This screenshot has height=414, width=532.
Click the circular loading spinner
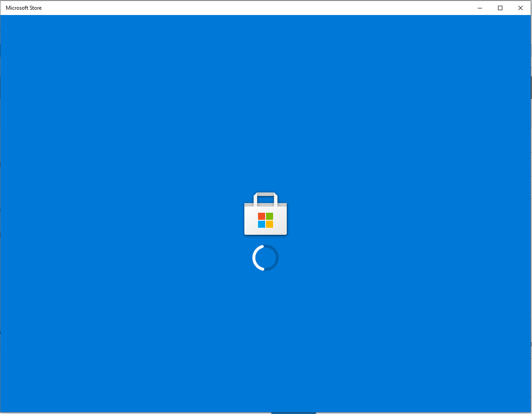pyautogui.click(x=266, y=258)
